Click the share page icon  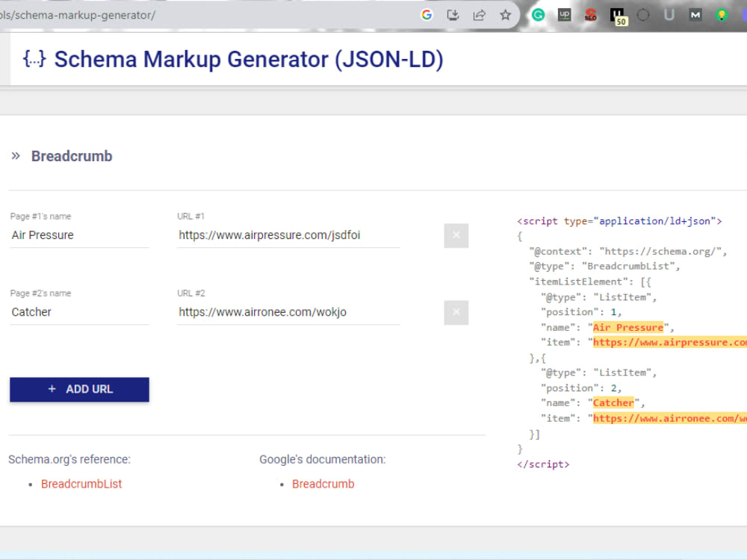(x=480, y=15)
